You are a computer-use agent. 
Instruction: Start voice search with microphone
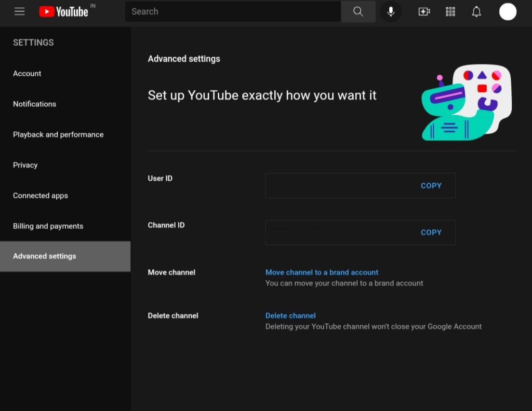(x=391, y=11)
